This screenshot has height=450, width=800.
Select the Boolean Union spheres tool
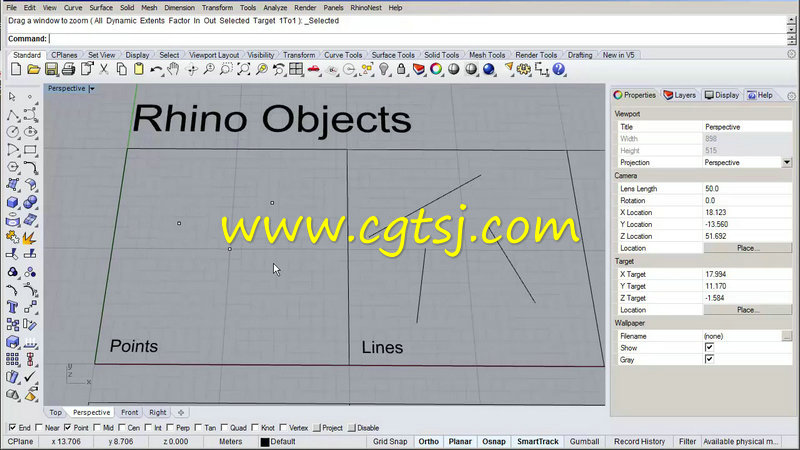[x=30, y=202]
